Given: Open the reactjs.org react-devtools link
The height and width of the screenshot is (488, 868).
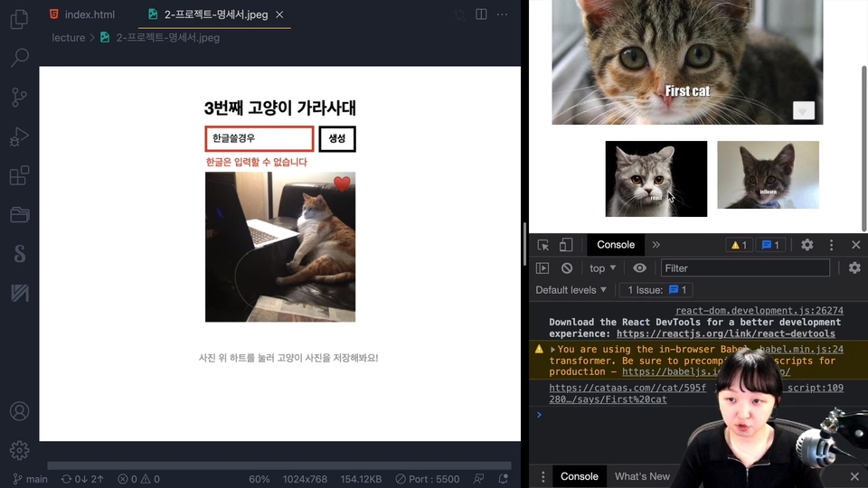Looking at the screenshot, I should point(725,333).
